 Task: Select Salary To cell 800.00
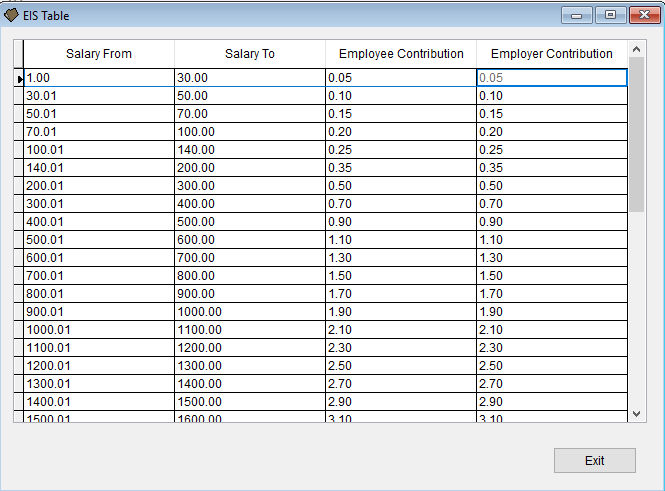pos(250,276)
